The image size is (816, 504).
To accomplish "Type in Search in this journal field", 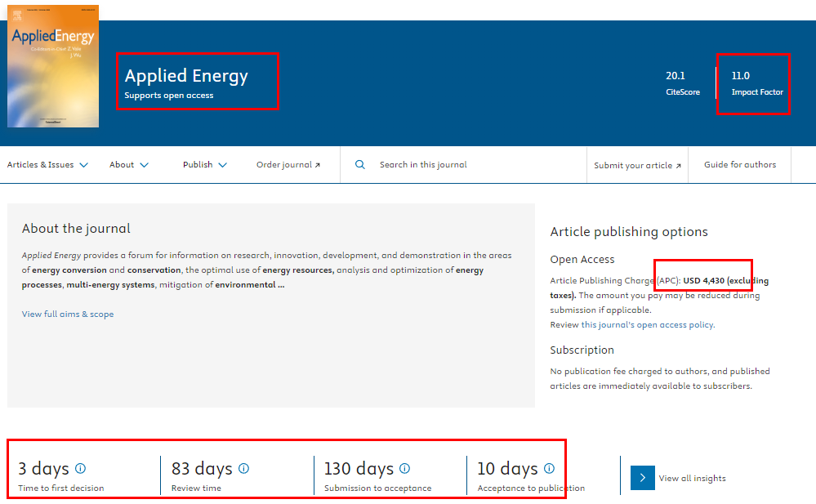I will pos(474,165).
